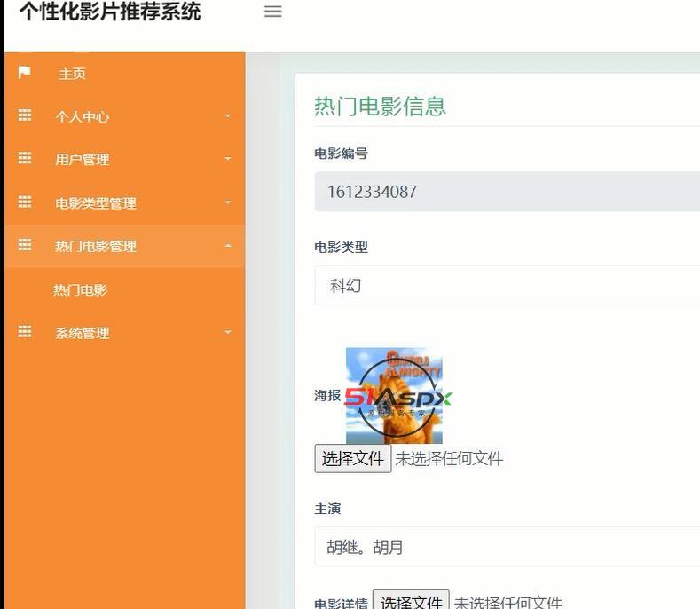700x609 pixels.
Task: Click the 热门电影信息 heading
Action: tap(380, 107)
